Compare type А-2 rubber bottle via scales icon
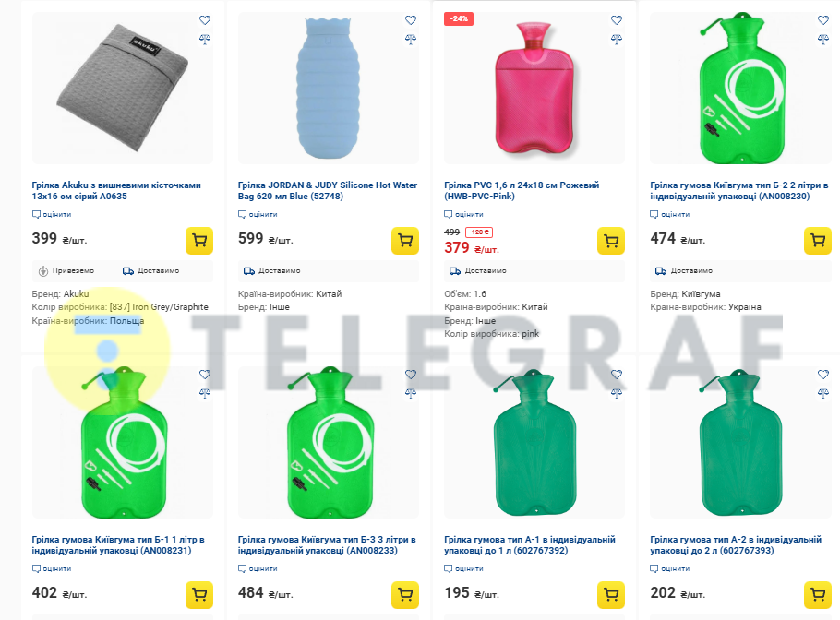Image resolution: width=840 pixels, height=620 pixels. pyautogui.click(x=822, y=394)
